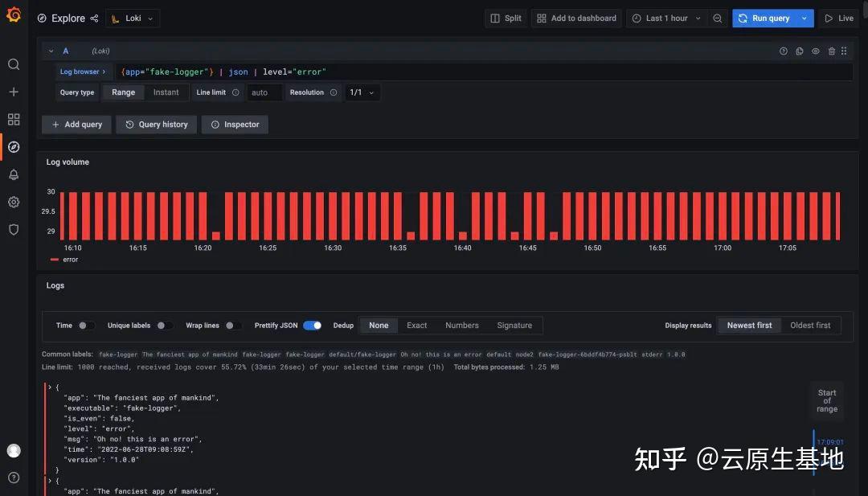Screen dimensions: 868x496
Task: Click the auto Line limit input field
Action: pyautogui.click(x=264, y=92)
